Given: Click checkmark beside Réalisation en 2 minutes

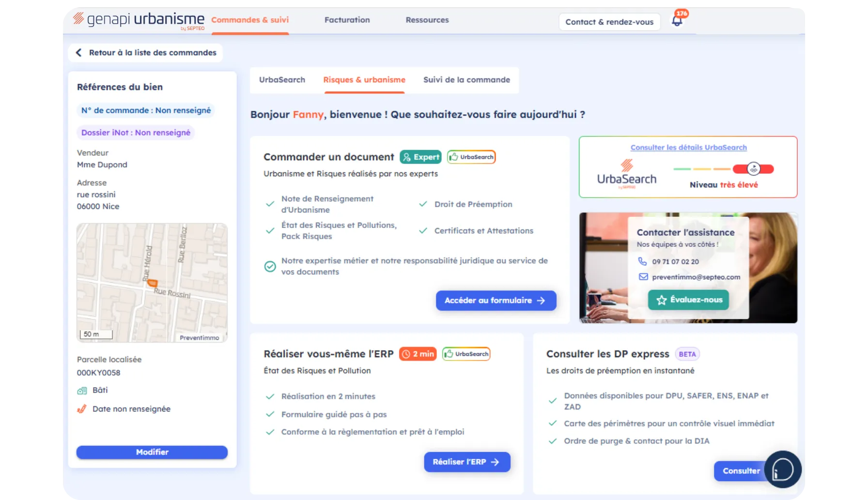Looking at the screenshot, I should click(x=270, y=396).
